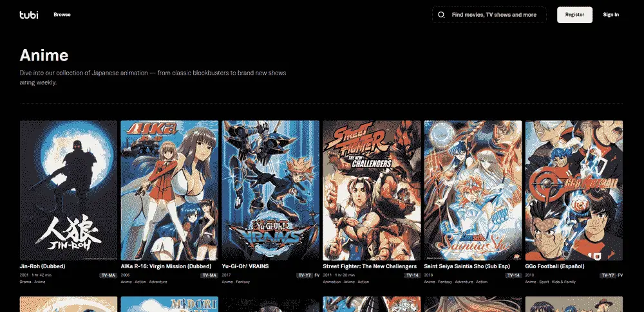Open the Yu-Gi-Oh! VRAINS poster

coord(270,190)
